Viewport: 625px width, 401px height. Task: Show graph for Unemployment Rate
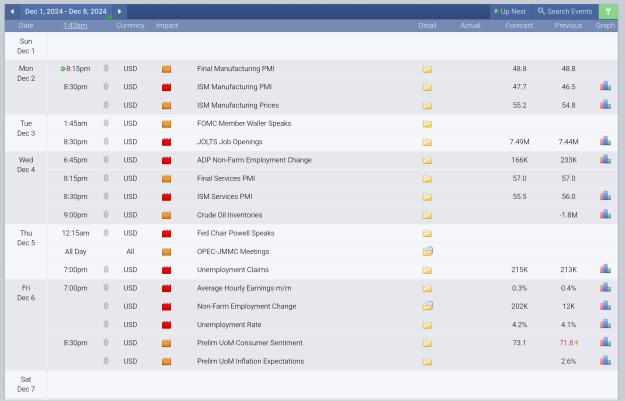605,324
